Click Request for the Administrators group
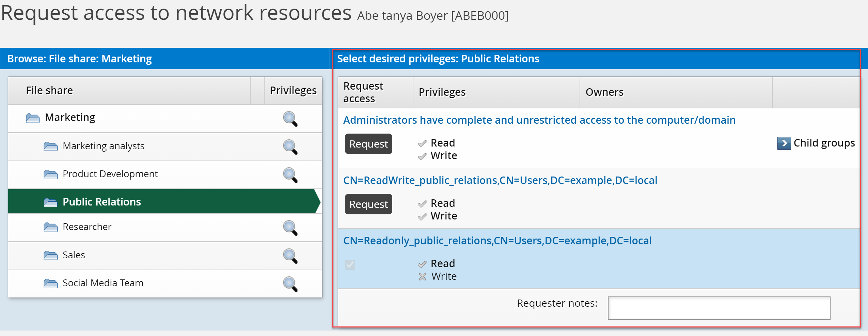 (368, 143)
